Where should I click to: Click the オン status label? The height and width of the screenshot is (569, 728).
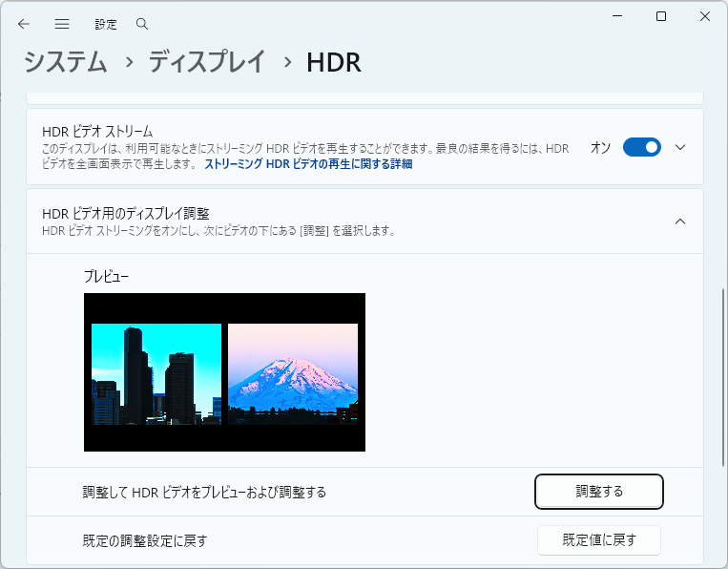tap(600, 148)
